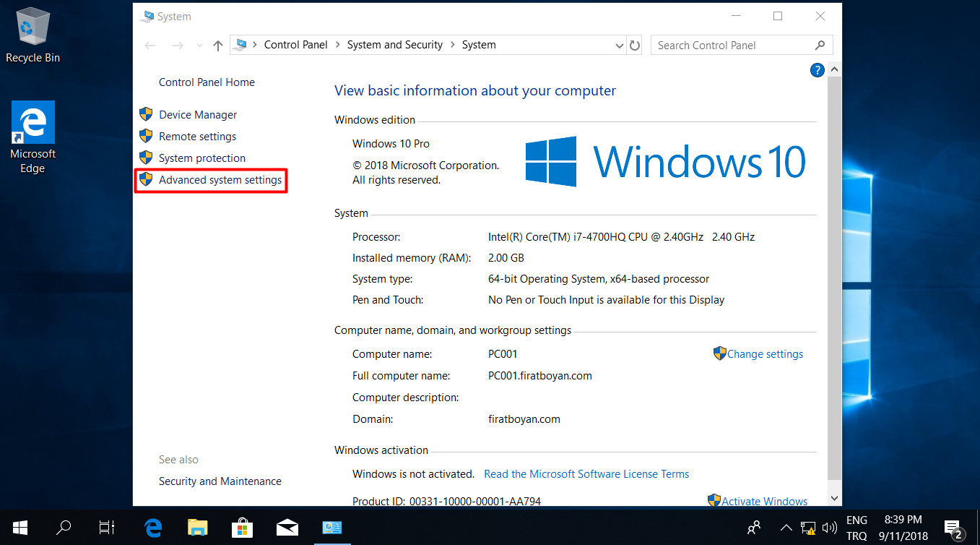Screen dimensions: 980x545
Task: Click Change settings link
Action: (765, 354)
